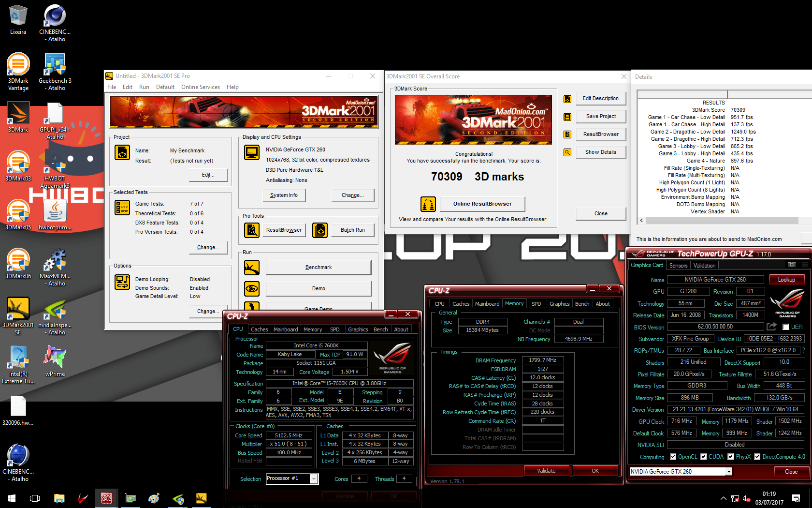
Task: Click the Show Details button
Action: coord(601,152)
